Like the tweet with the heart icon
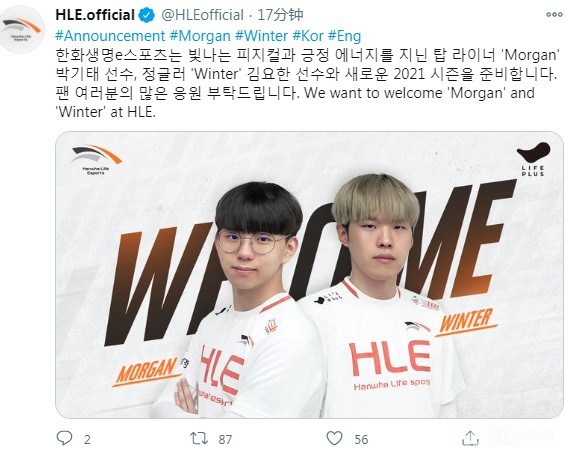 pos(334,438)
